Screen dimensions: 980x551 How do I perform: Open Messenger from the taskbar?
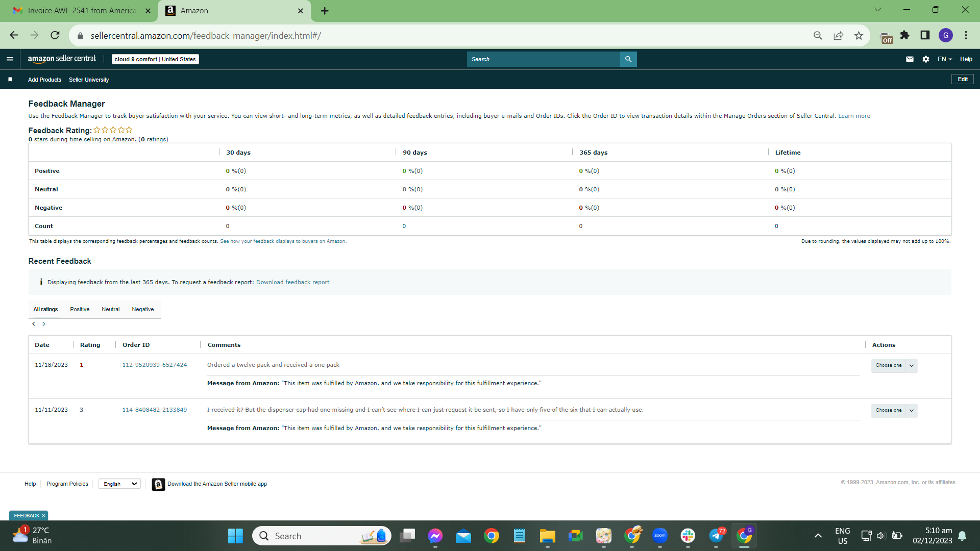(435, 536)
